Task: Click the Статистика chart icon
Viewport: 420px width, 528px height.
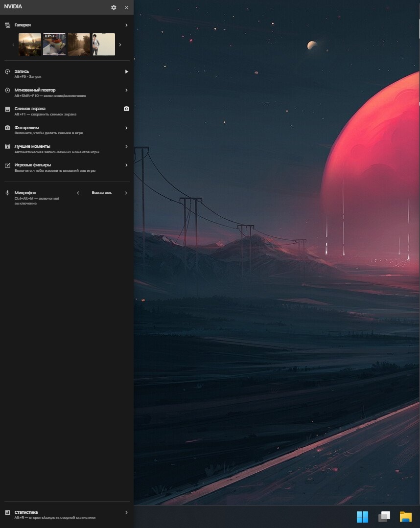Action: point(7,512)
